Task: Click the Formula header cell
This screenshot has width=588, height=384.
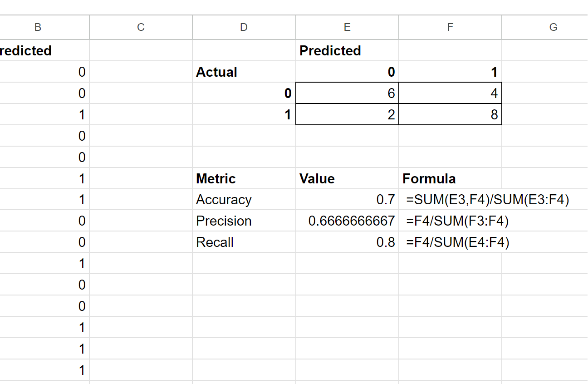Action: pos(450,178)
